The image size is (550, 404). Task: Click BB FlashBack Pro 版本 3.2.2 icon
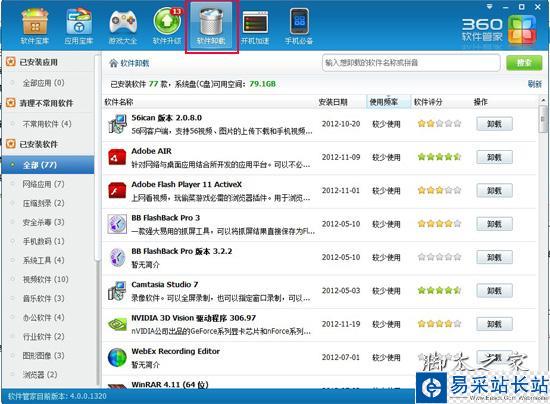(x=117, y=257)
